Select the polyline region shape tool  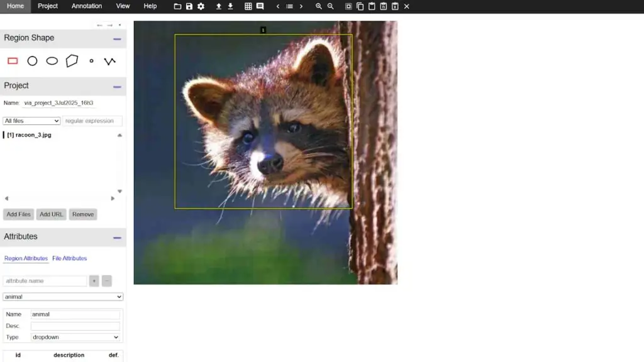click(109, 61)
